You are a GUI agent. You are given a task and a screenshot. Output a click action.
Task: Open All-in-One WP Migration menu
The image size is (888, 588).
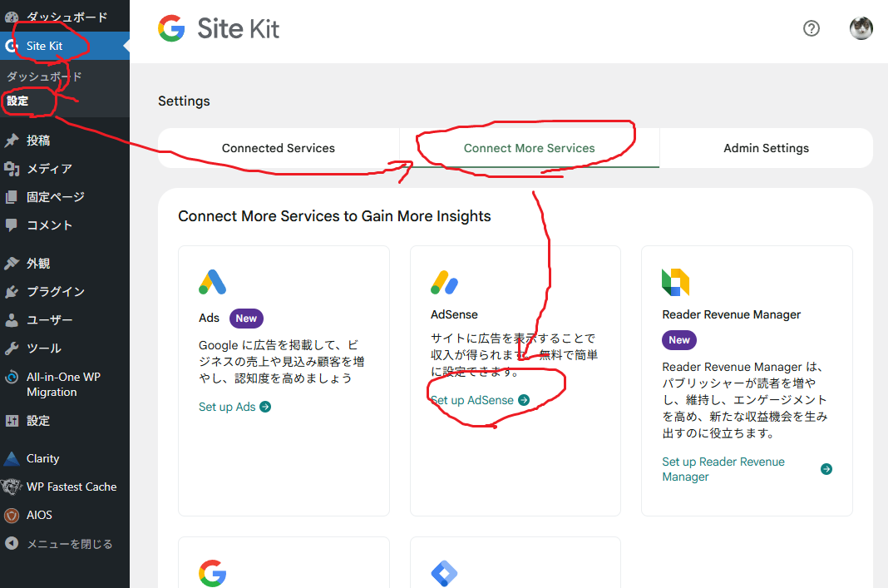click(x=62, y=384)
